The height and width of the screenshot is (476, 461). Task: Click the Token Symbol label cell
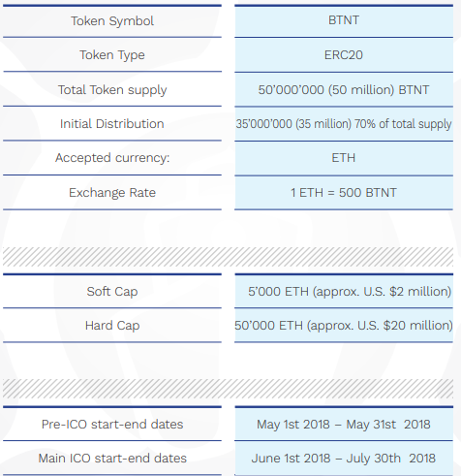click(x=112, y=21)
